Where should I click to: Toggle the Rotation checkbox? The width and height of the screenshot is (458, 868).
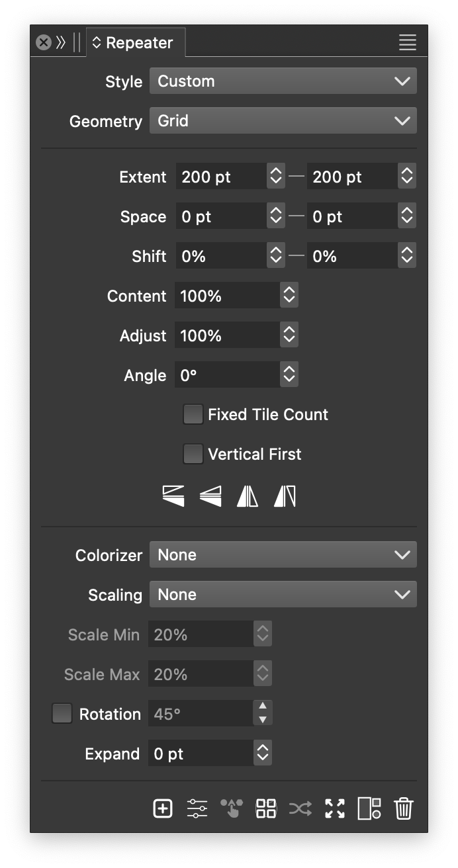pyautogui.click(x=62, y=714)
